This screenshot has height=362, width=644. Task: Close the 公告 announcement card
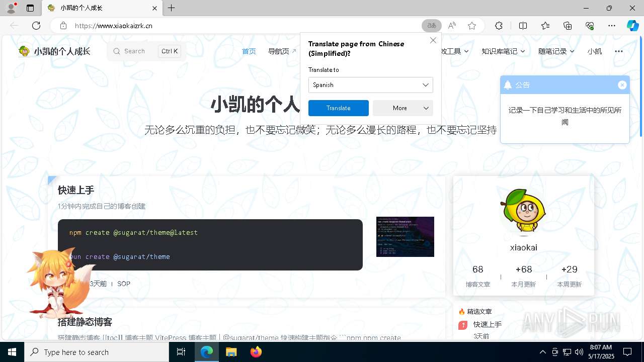(622, 85)
